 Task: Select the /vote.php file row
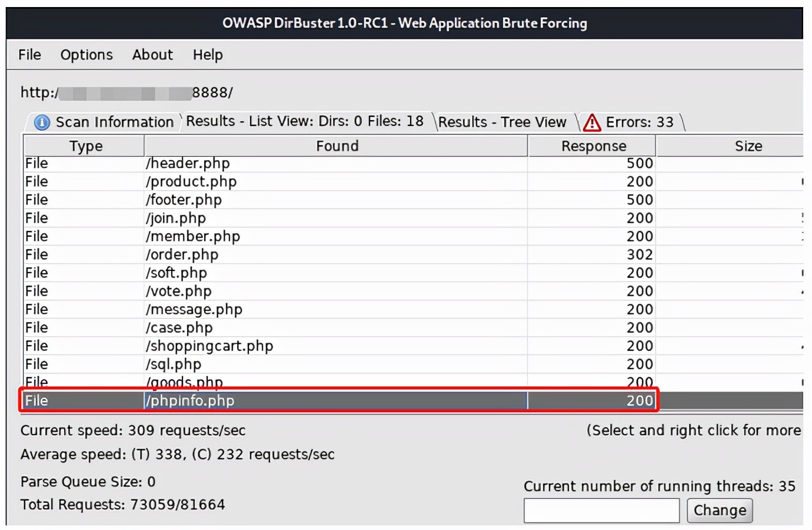point(414,291)
